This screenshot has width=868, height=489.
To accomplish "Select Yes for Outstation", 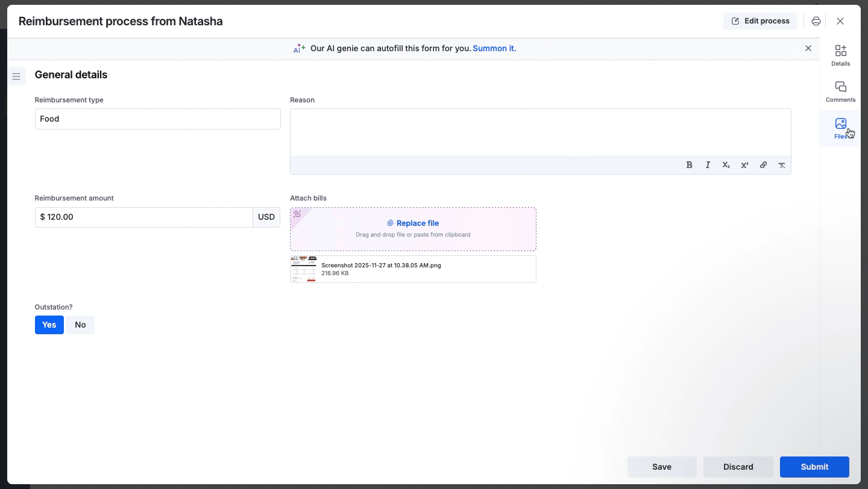I will pos(49,325).
